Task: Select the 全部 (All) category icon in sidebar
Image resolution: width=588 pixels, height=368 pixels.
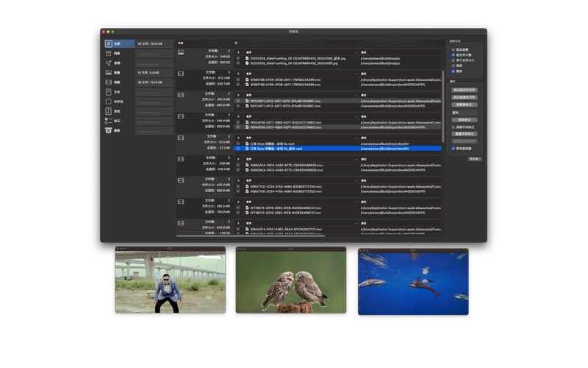Action: (108, 44)
